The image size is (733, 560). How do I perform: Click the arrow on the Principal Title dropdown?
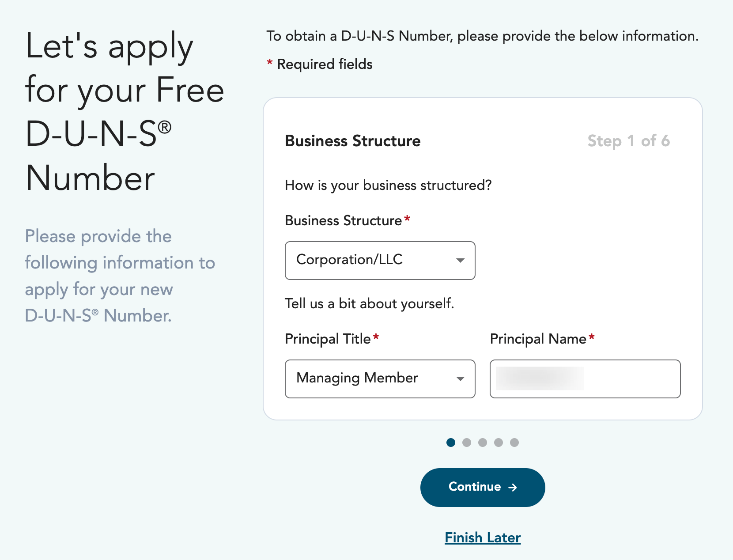coord(460,379)
